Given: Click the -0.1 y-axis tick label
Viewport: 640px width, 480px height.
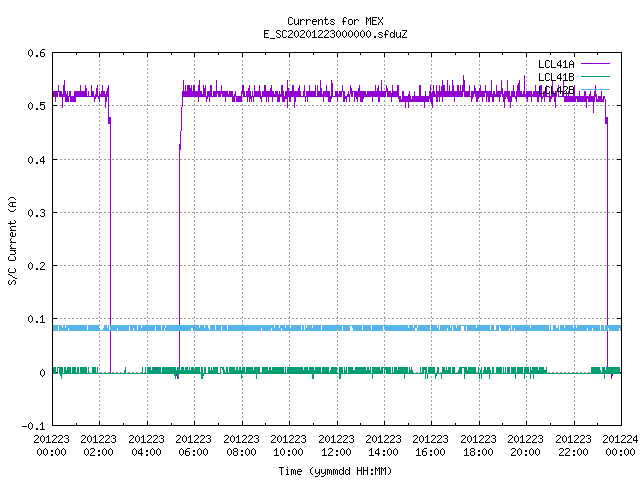Looking at the screenshot, I should [x=33, y=426].
